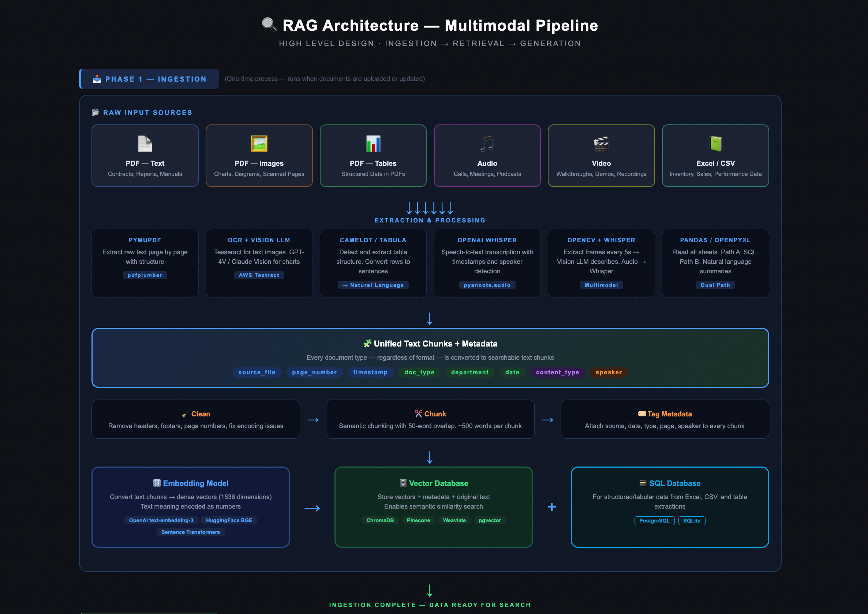Viewport: 868px width, 614px height.
Task: Select the Phase 1 — Ingestion tab
Action: (x=149, y=79)
